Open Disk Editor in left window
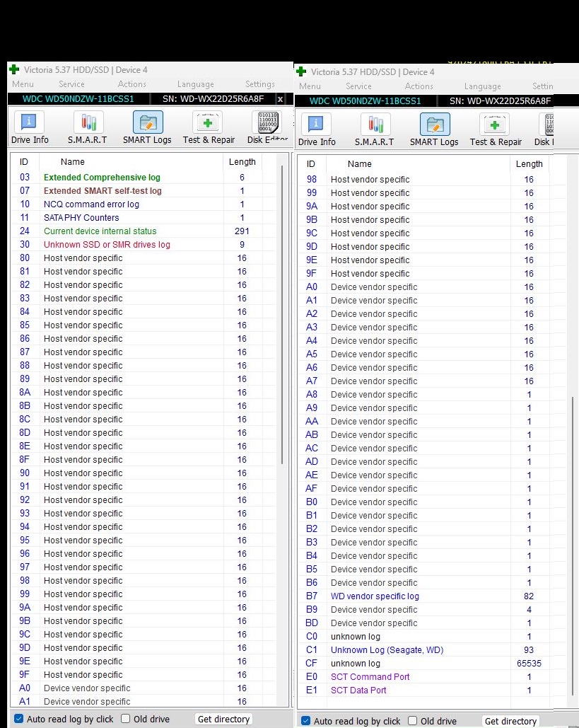This screenshot has height=728, width=579. (x=268, y=127)
